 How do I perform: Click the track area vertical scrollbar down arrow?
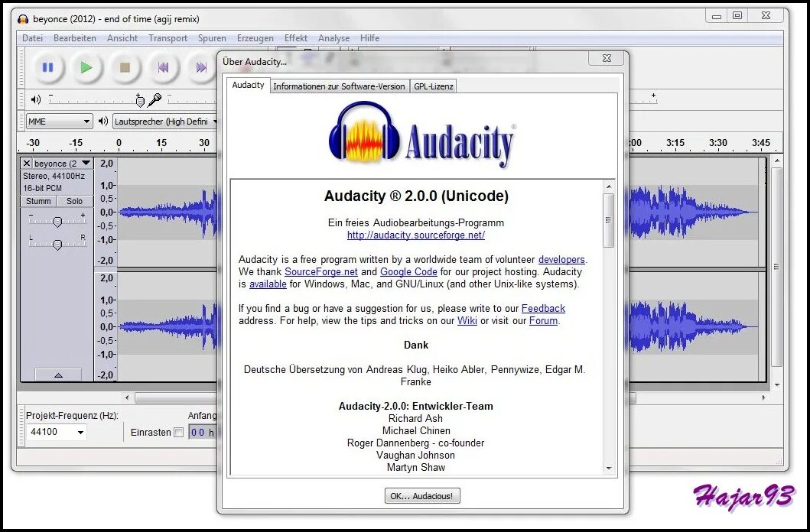776,385
